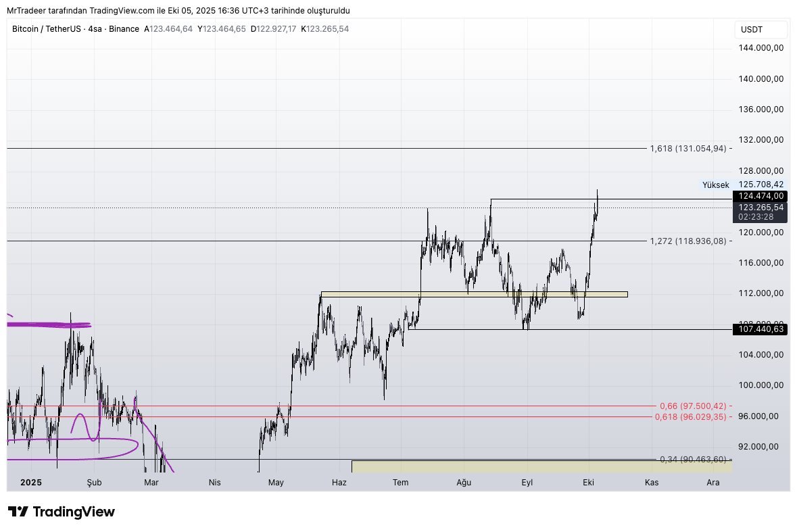The height and width of the screenshot is (532, 797).
Task: Click the Kas month label on time axis
Action: [652, 482]
